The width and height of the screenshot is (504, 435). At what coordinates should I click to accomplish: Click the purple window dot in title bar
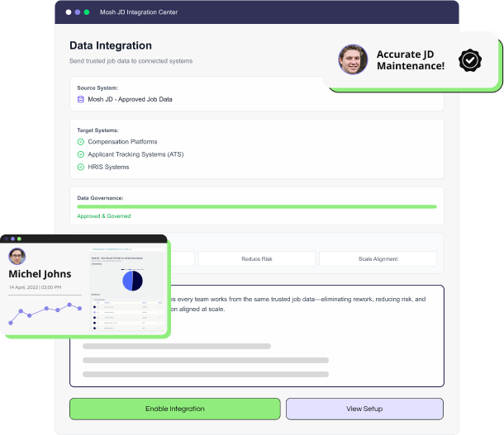[x=78, y=12]
